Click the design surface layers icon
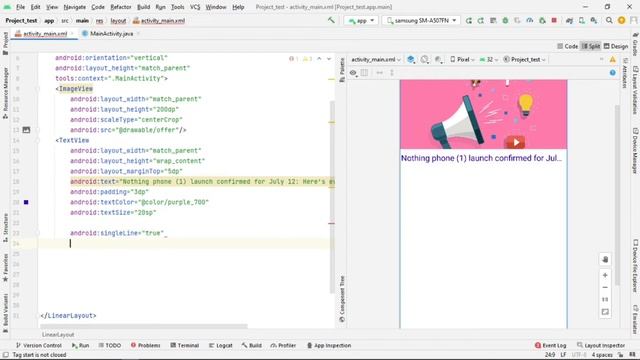The image size is (640, 360). coord(411,60)
